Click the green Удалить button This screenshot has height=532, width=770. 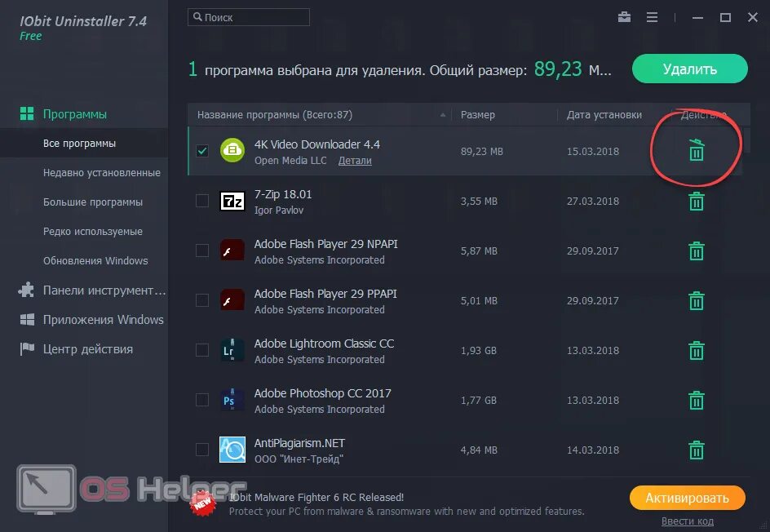click(x=690, y=69)
